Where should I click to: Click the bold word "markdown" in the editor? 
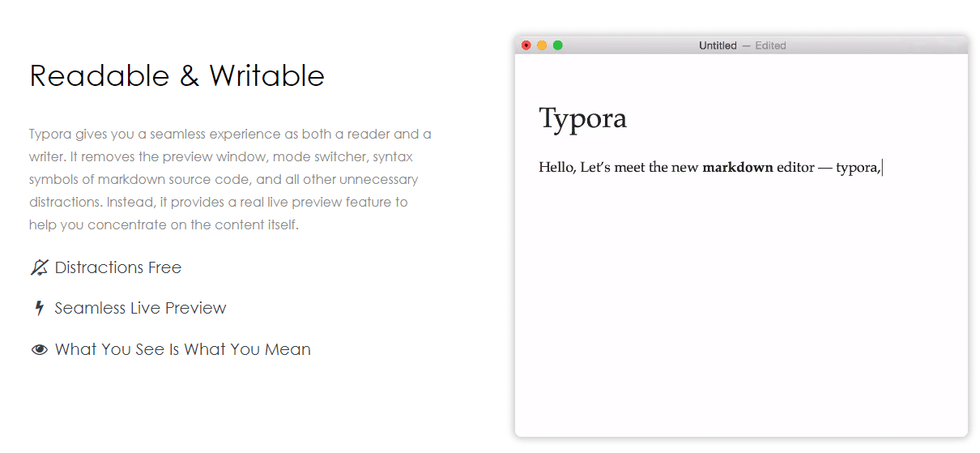[737, 168]
